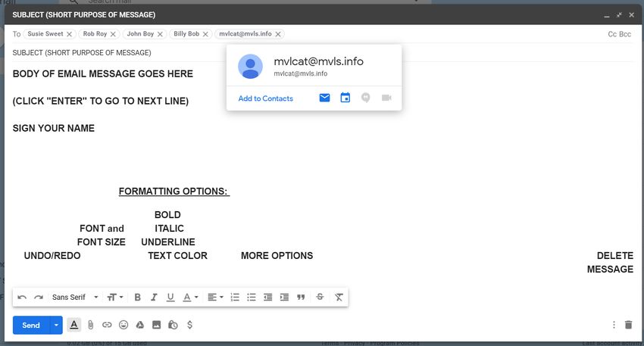Decrease the indent
Image resolution: width=644 pixels, height=346 pixels.
point(267,297)
